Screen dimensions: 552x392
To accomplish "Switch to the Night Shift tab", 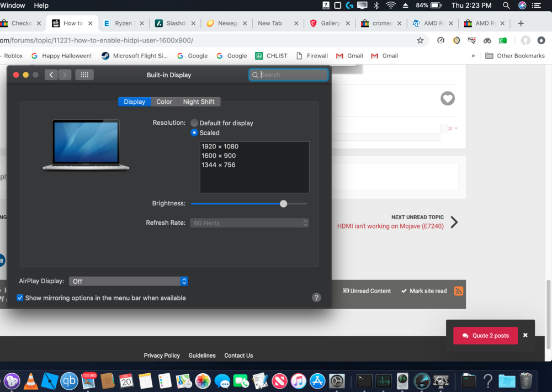I will tap(199, 102).
